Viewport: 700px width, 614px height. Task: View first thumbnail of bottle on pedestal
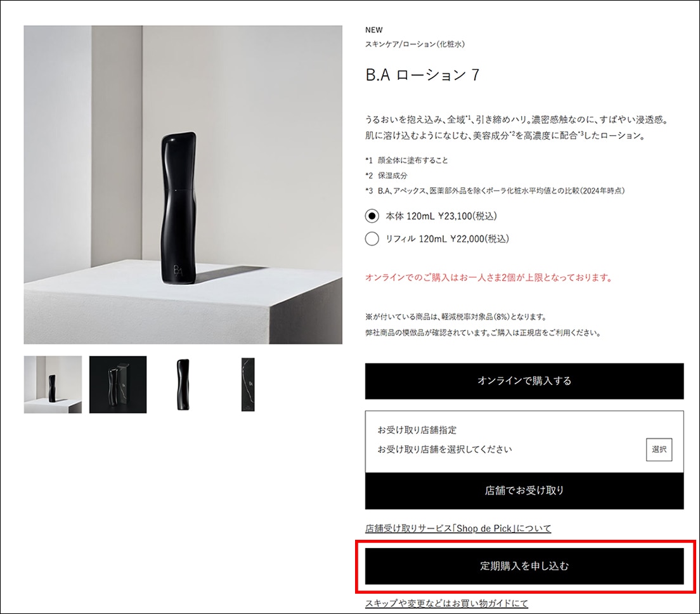(x=53, y=384)
